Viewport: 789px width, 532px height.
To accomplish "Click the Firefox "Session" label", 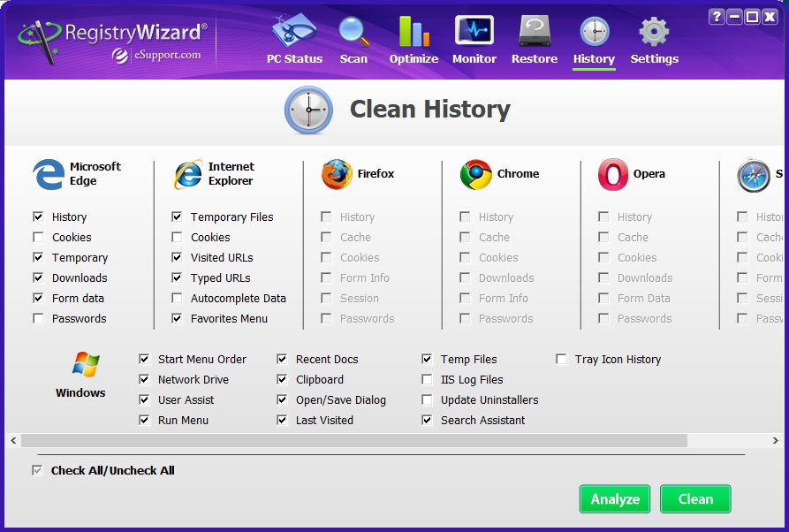I will (360, 299).
